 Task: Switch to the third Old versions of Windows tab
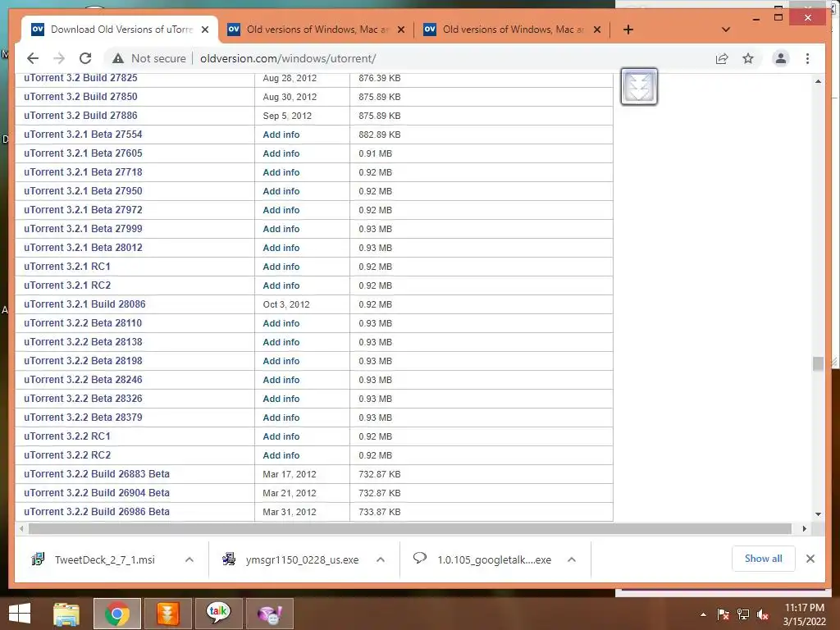[x=512, y=30]
